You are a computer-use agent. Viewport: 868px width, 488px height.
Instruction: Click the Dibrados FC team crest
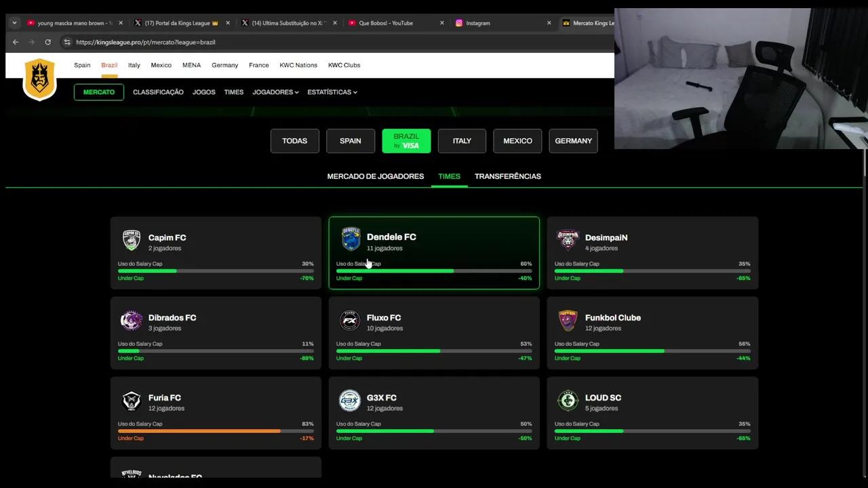[132, 321]
